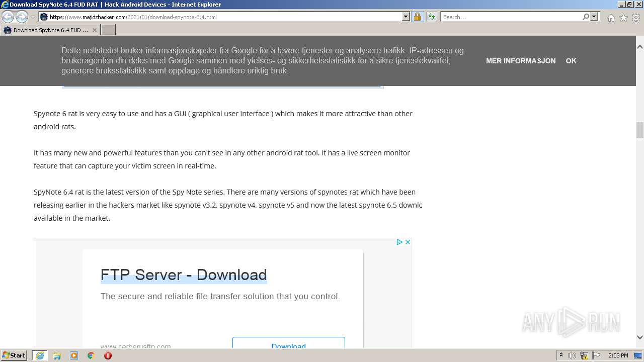The image size is (644, 362).
Task: Accept cookies with the OK button
Action: 571,61
